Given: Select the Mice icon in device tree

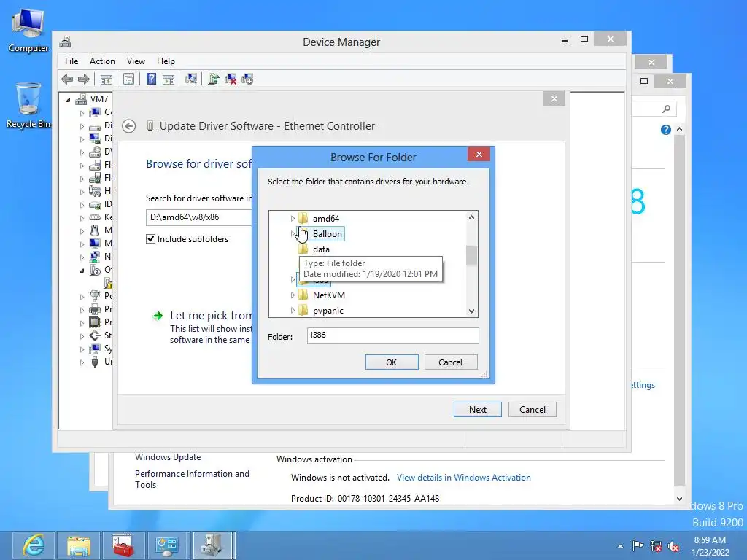Looking at the screenshot, I should coord(95,230).
